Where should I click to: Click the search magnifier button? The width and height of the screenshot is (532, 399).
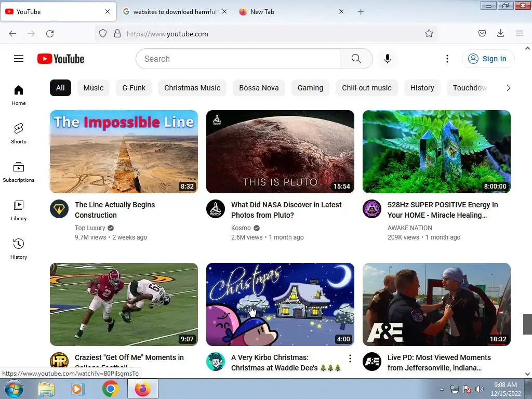[356, 59]
